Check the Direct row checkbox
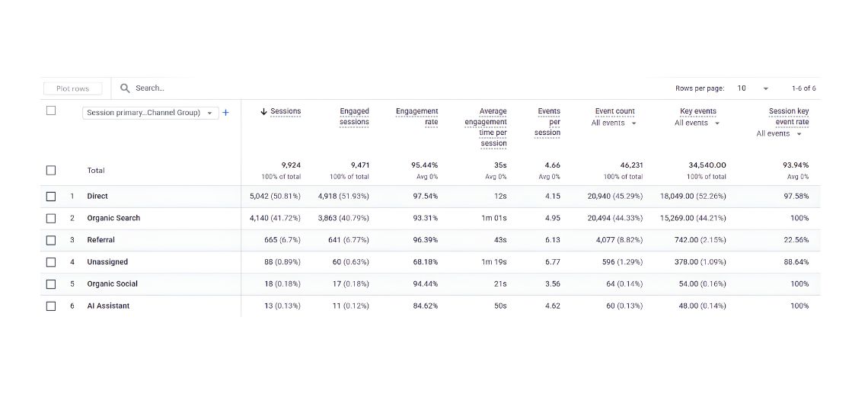Viewport: 868px width, 397px height. pos(51,197)
